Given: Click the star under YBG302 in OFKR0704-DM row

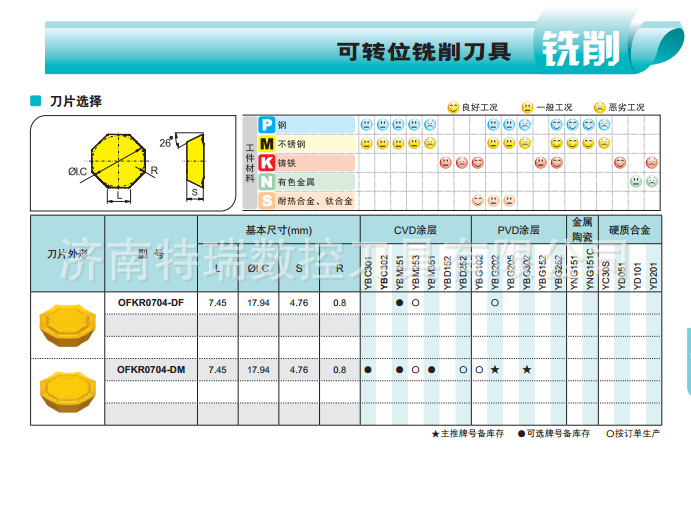Looking at the screenshot, I should point(527,370).
